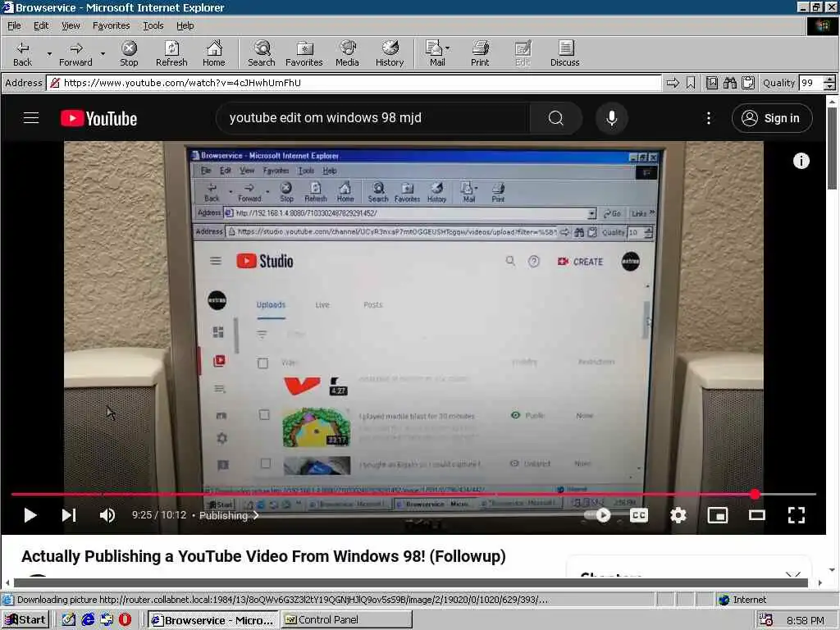Click the horizontal scrollbar right arrow
Image resolution: width=840 pixels, height=630 pixels.
click(820, 583)
